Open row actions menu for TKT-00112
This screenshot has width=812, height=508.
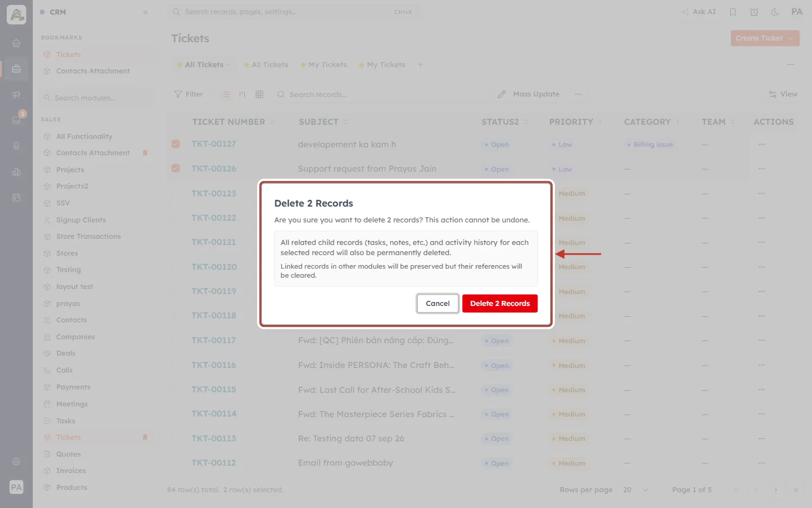point(762,463)
